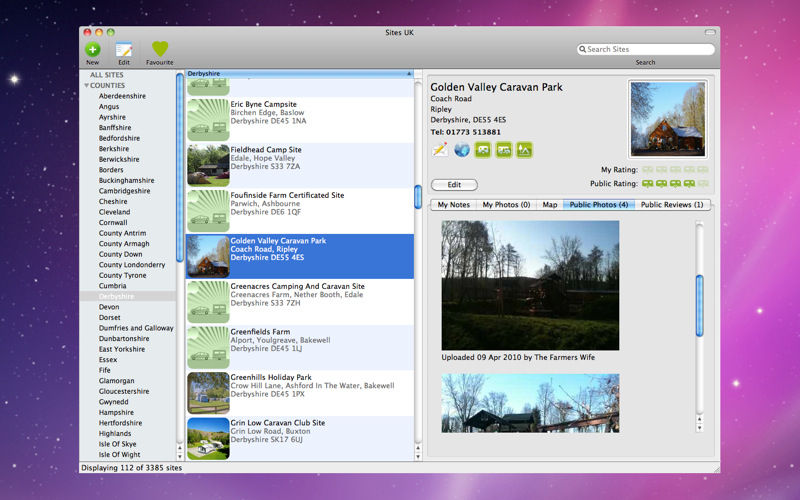Select Cumbria county
Image resolution: width=800 pixels, height=500 pixels.
pos(112,286)
